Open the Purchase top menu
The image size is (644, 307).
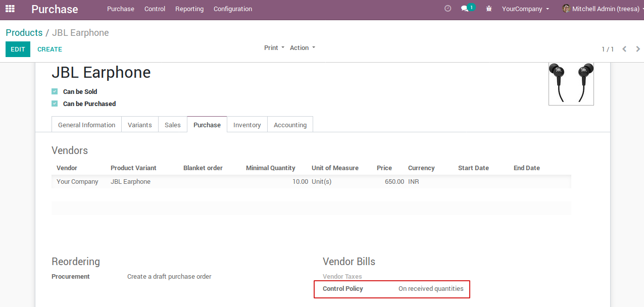coord(121,9)
